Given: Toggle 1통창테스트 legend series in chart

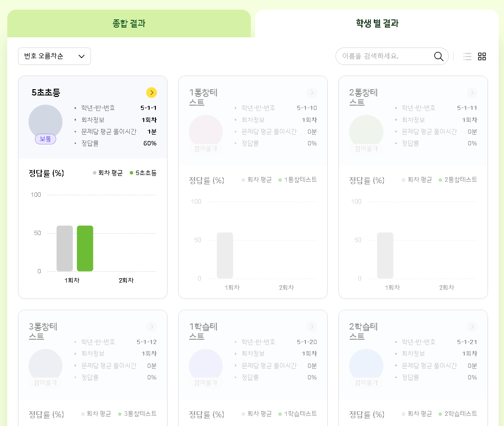Looking at the screenshot, I should pyautogui.click(x=298, y=180).
